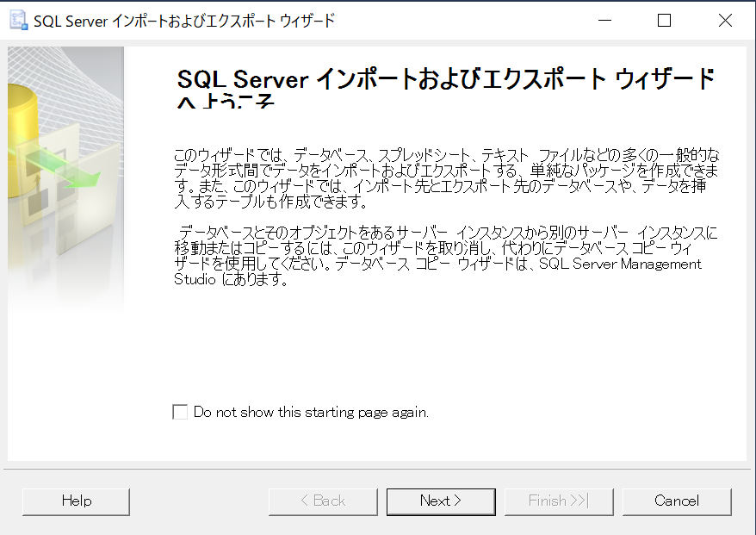Viewport: 756px width, 535px height.
Task: Click the disabled Finish button
Action: [559, 501]
